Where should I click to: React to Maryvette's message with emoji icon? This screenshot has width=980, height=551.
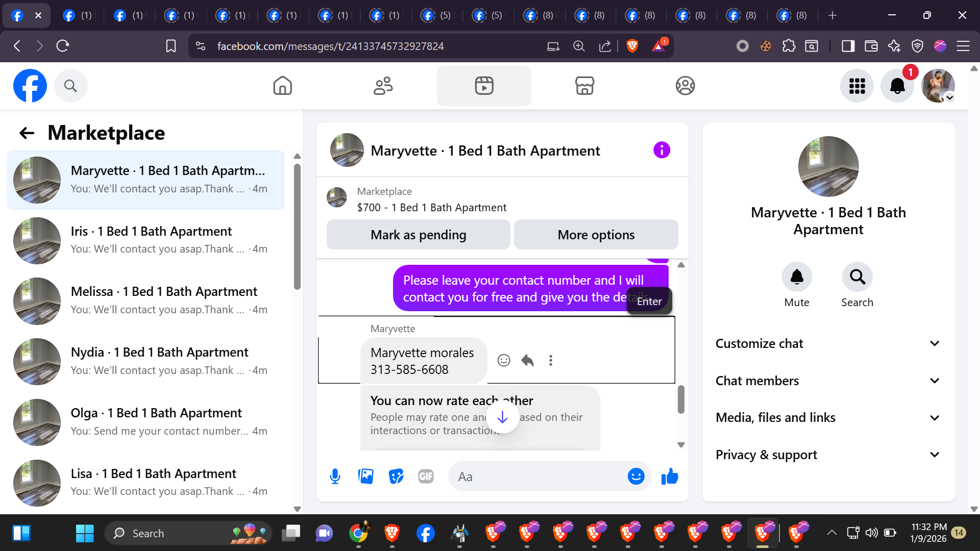point(504,361)
